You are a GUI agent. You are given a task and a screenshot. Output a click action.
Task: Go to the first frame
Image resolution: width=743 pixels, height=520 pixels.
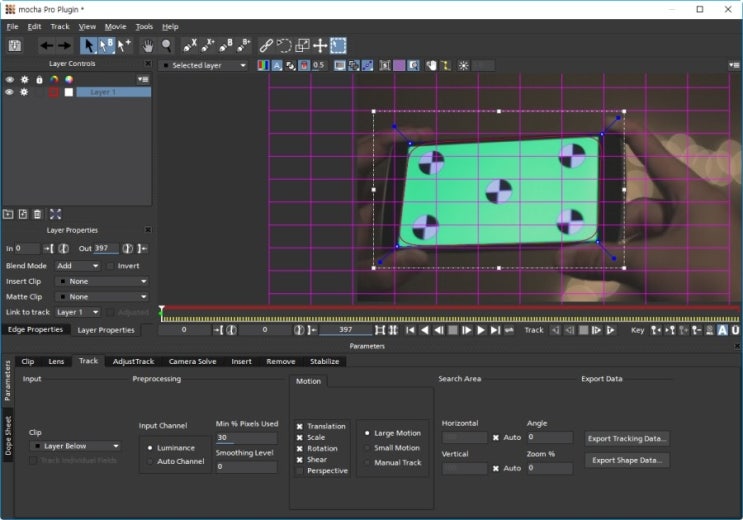[410, 330]
